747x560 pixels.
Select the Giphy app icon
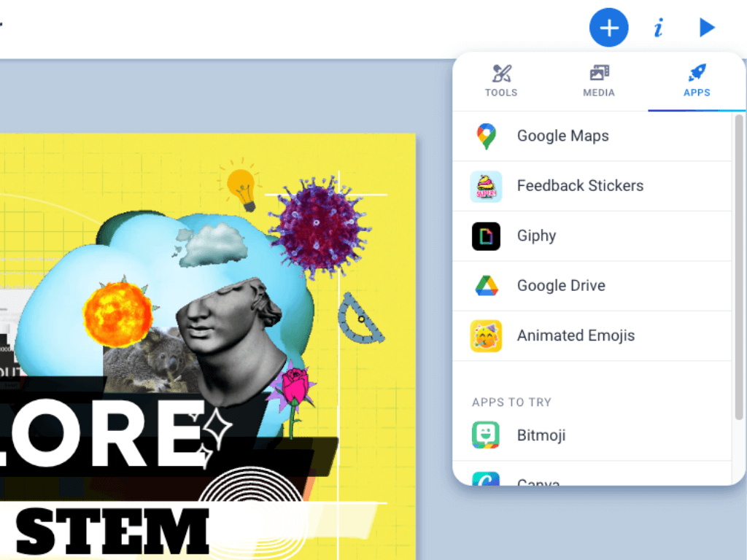point(486,236)
